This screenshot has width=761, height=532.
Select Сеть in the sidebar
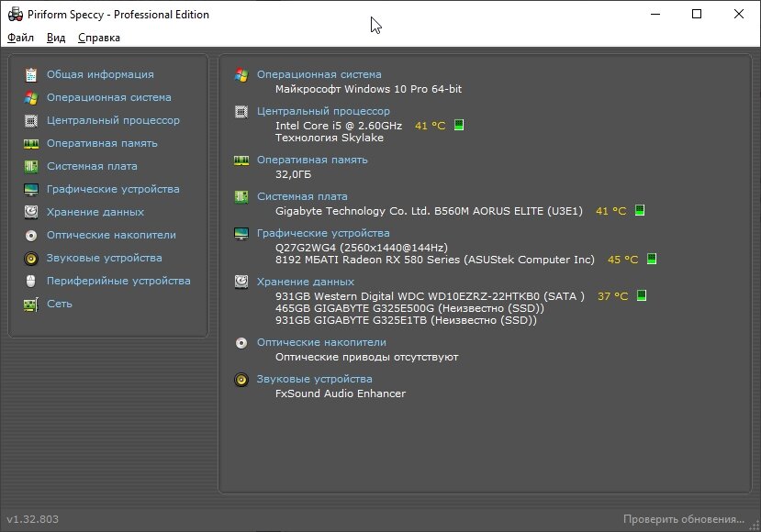click(x=59, y=304)
